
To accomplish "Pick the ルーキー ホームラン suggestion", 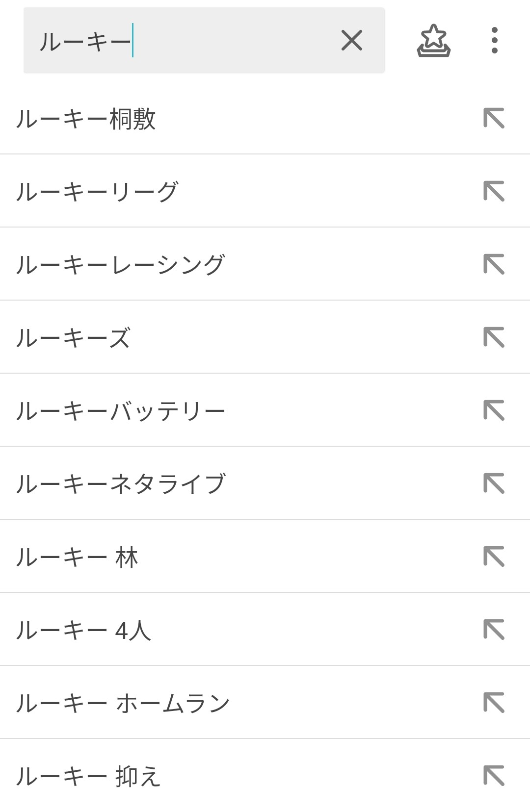I will point(123,703).
